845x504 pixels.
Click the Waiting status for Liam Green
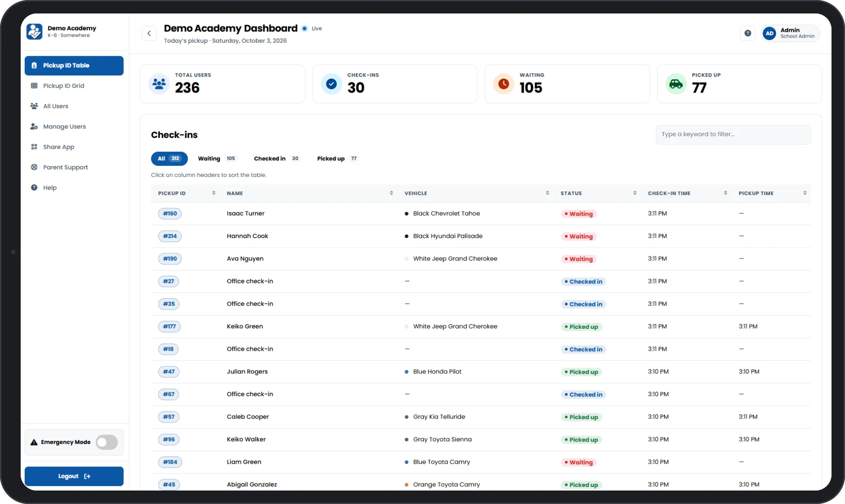[x=578, y=462]
